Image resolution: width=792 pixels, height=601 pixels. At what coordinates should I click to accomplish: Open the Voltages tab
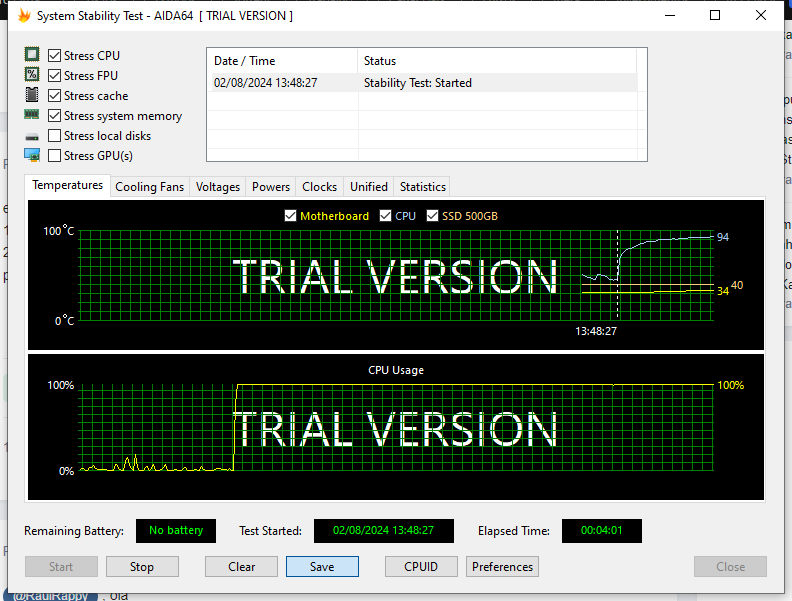tap(218, 187)
